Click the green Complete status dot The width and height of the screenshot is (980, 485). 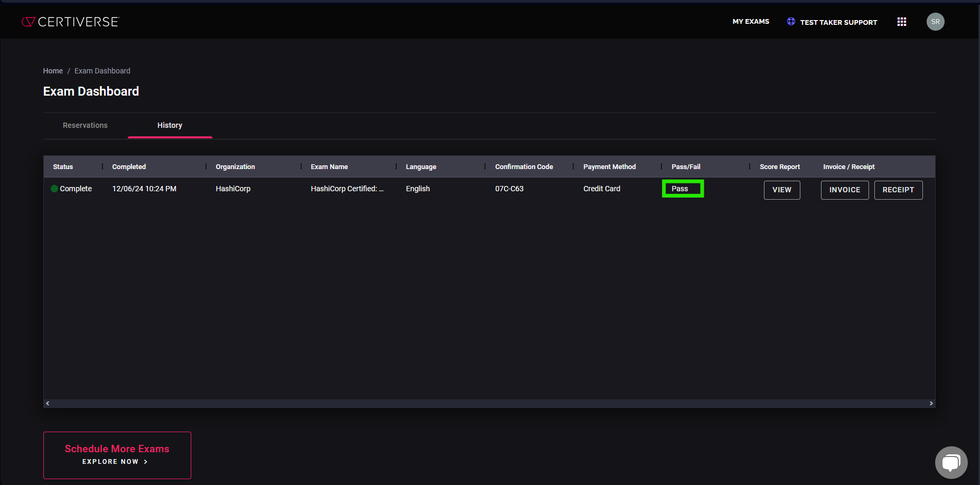pyautogui.click(x=54, y=189)
